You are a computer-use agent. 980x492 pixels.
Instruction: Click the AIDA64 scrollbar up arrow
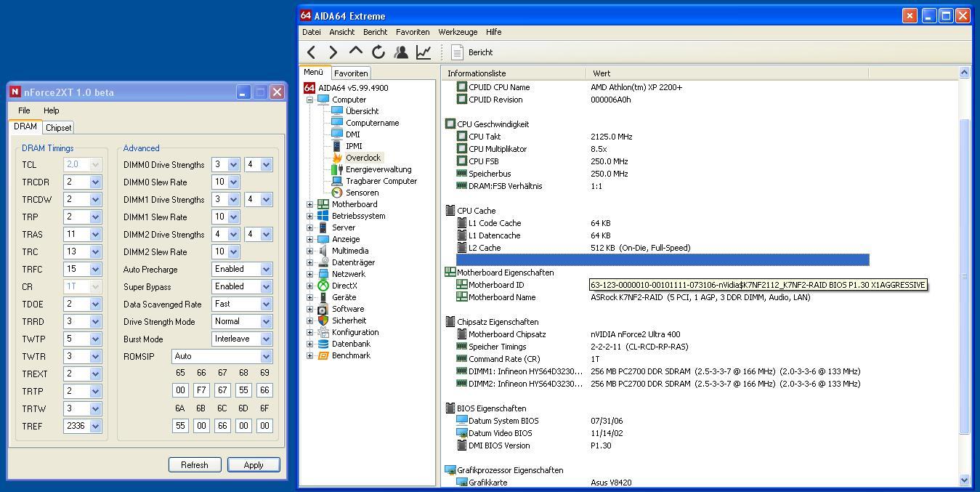point(965,73)
